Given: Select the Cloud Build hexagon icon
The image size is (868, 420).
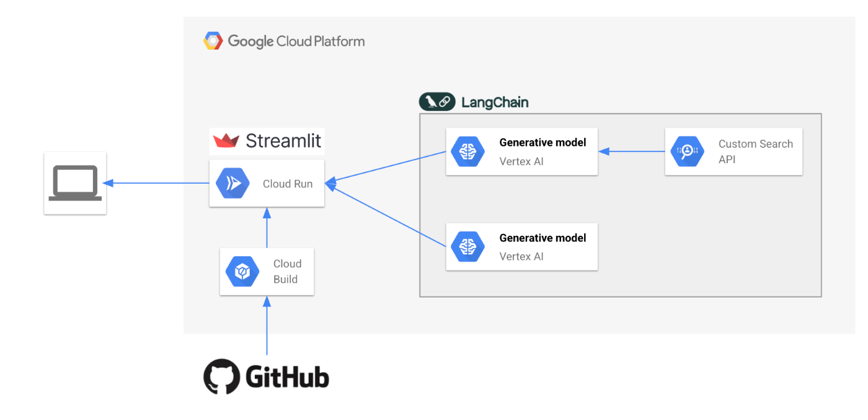Looking at the screenshot, I should point(242,272).
